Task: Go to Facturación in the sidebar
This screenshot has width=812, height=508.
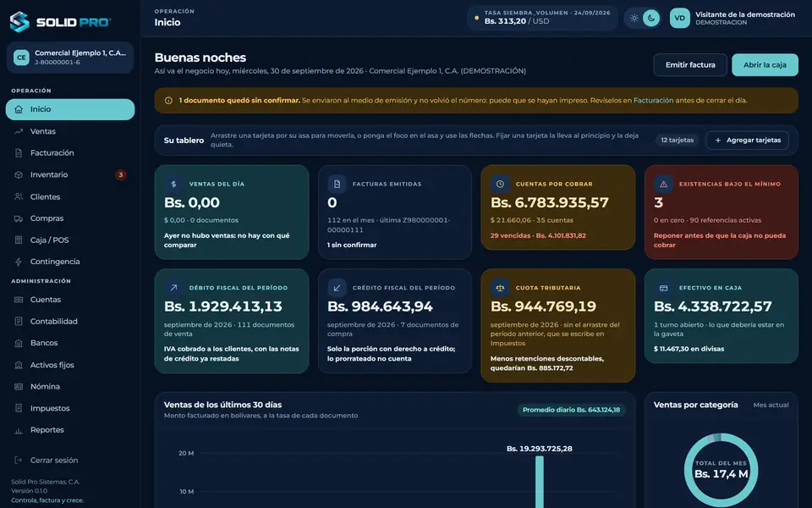Action: 70,153
